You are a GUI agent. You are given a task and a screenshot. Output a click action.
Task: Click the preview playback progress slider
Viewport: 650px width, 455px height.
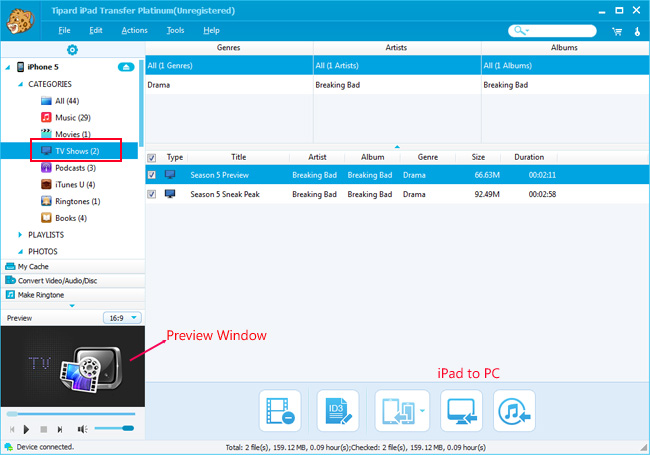(x=71, y=414)
